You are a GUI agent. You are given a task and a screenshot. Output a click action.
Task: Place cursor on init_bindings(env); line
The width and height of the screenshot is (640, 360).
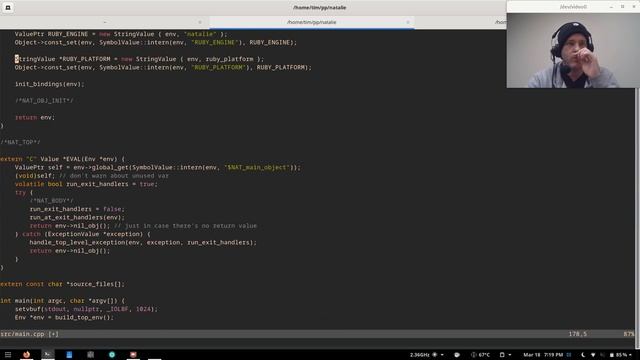click(x=49, y=84)
